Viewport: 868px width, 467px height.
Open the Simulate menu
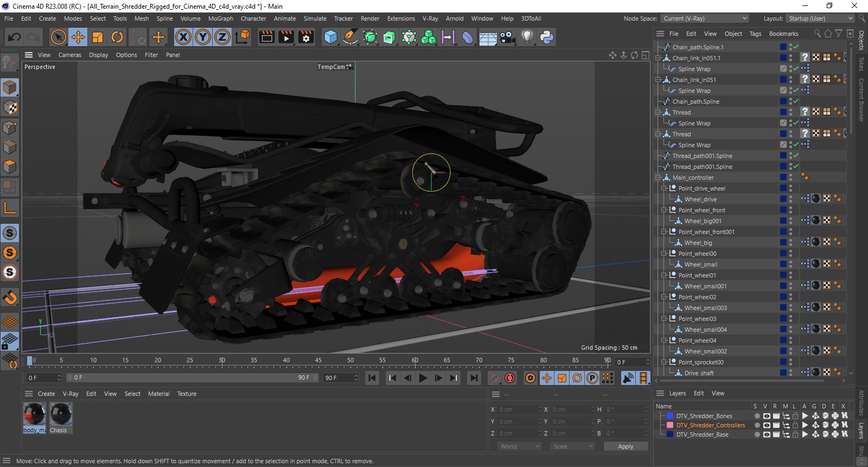point(315,18)
